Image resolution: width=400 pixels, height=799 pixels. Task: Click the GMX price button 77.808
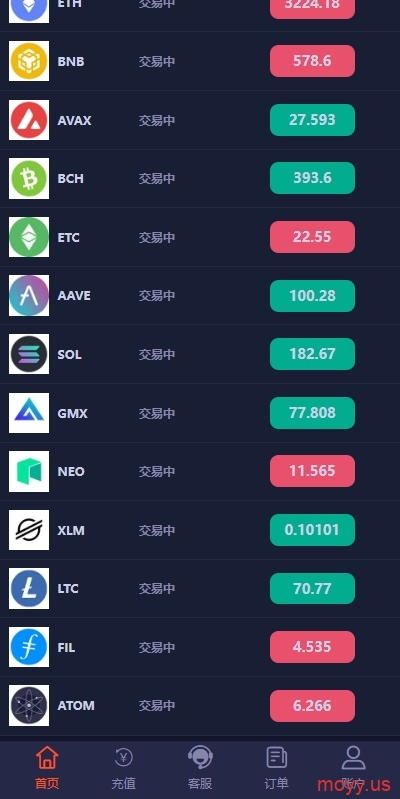312,413
